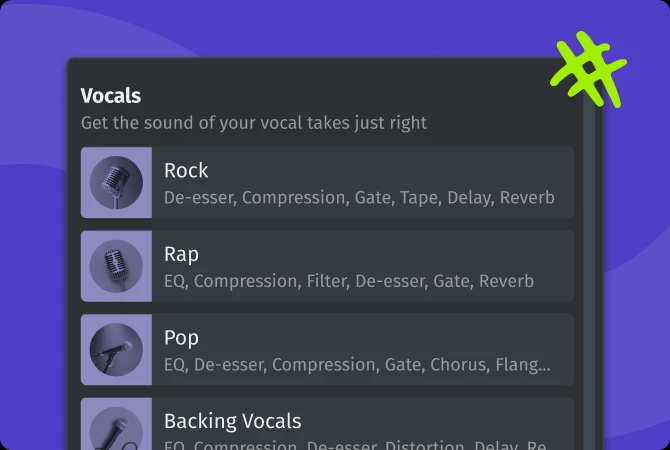Click the green hashtag logo
This screenshot has height=450, width=670.
[588, 68]
